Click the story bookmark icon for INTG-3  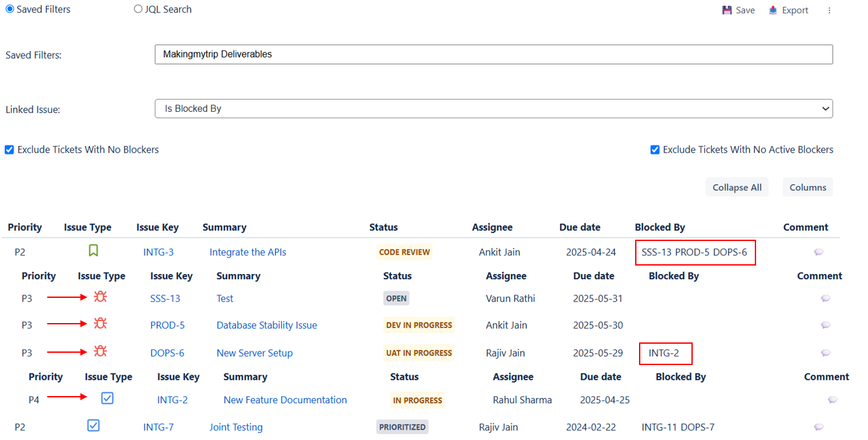(94, 250)
